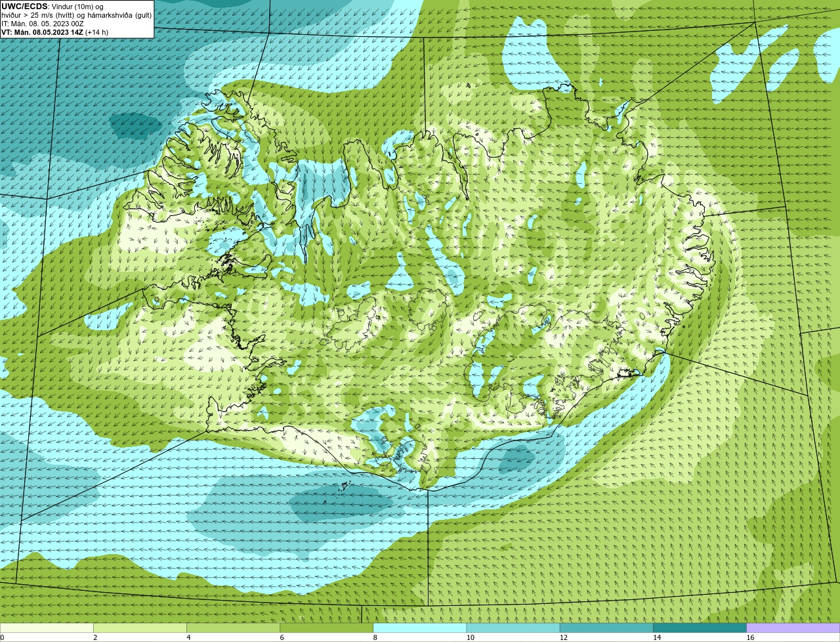Click the initial time 'IT: Mán. 08. 05. 2023 00Z'

pyautogui.click(x=43, y=24)
